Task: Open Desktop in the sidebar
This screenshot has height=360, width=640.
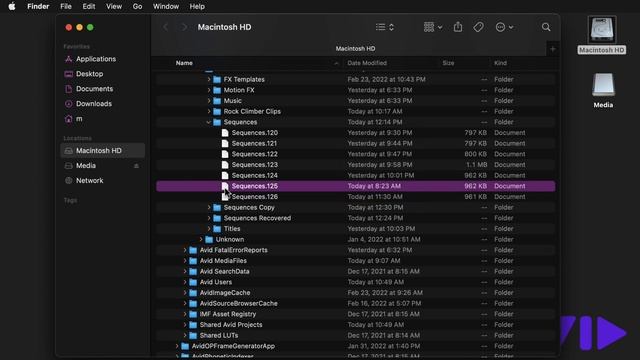Action: (x=89, y=74)
